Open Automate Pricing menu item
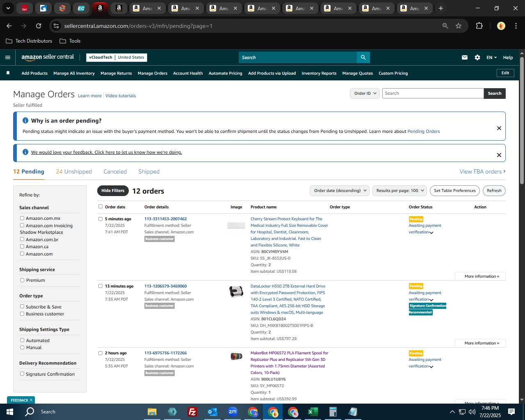Viewport: 525px width, 420px height. click(x=225, y=73)
